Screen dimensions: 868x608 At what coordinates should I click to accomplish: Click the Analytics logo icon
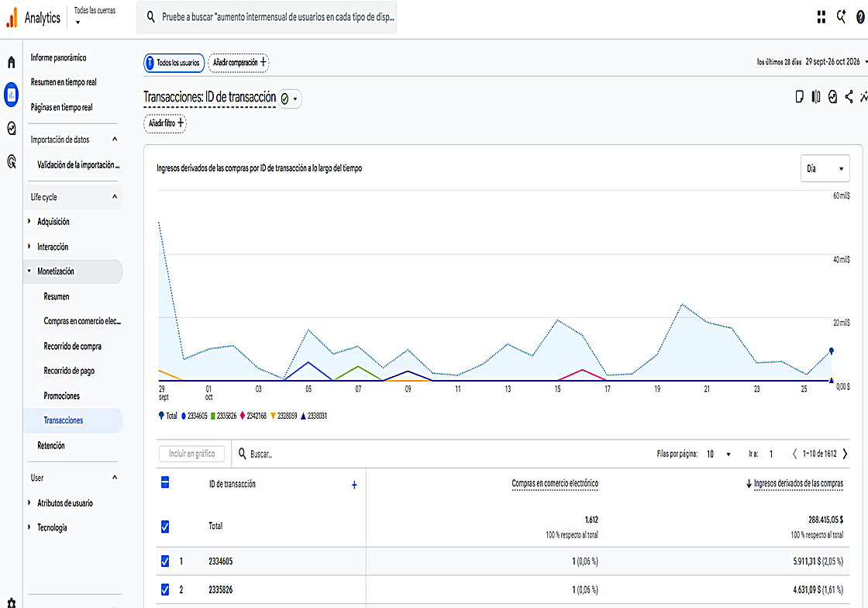(x=12, y=18)
